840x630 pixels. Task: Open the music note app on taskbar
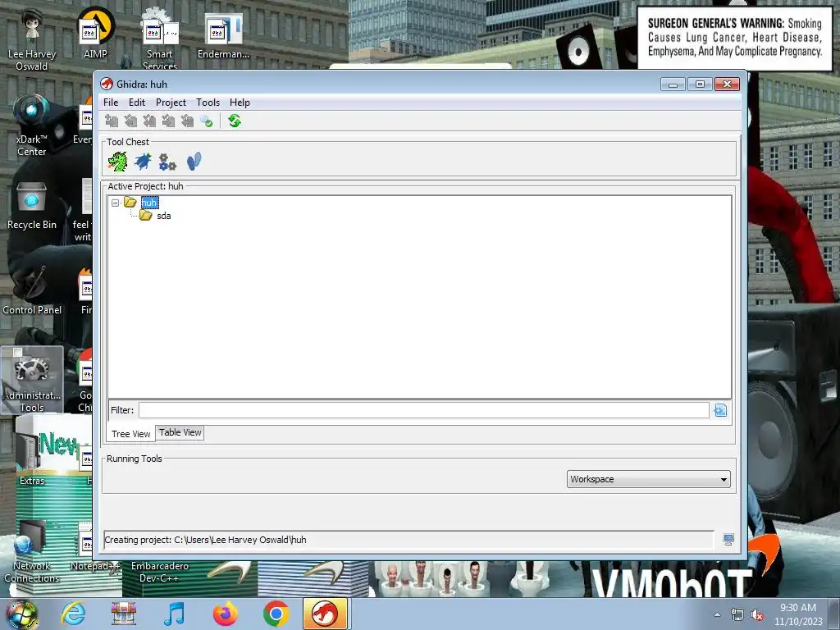175,614
